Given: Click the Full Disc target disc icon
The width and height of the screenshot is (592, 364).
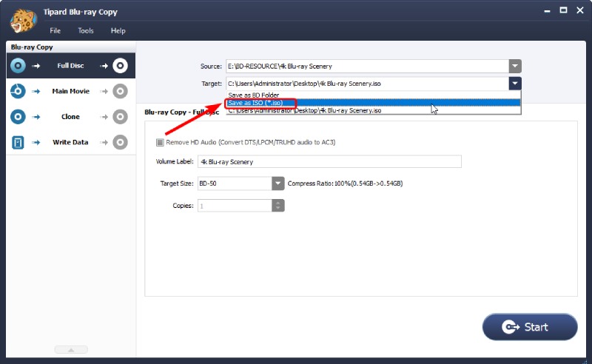Looking at the screenshot, I should click(120, 66).
